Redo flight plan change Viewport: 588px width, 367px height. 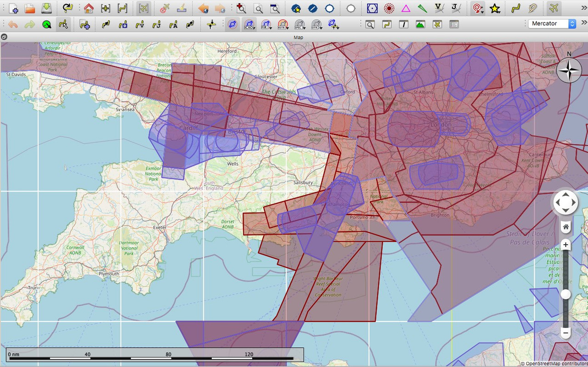click(29, 24)
